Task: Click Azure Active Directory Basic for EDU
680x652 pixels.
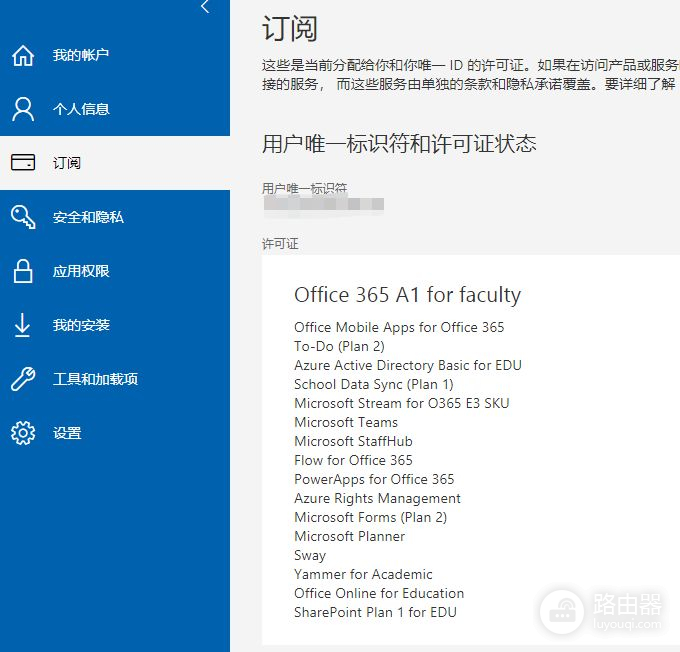Action: 408,365
